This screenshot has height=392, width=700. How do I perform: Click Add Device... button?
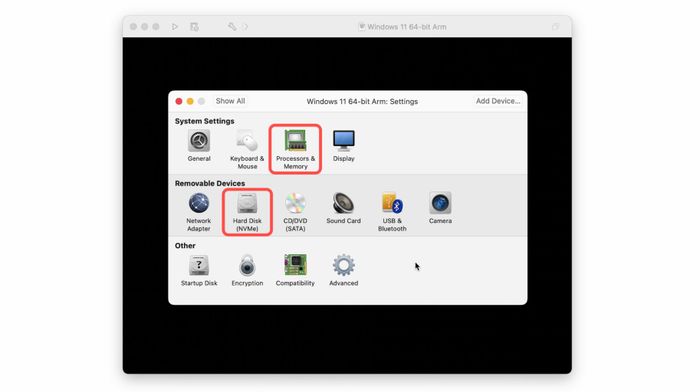(x=498, y=101)
